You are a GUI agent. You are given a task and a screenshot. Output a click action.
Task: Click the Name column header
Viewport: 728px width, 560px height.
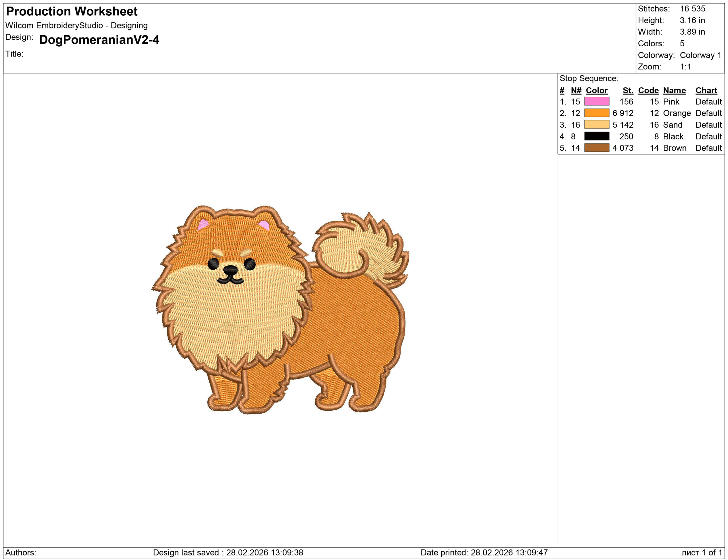click(674, 91)
